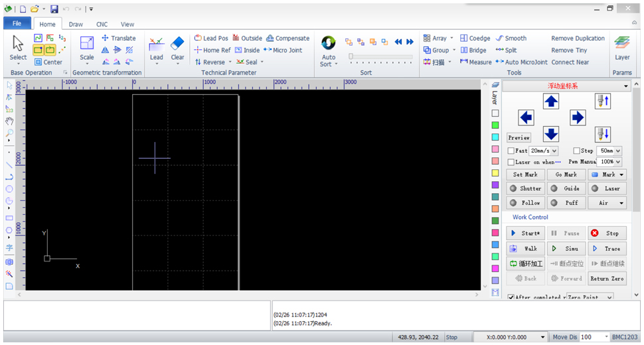Apply Outside cutting mode
This screenshot has height=345, width=644.
pyautogui.click(x=247, y=38)
